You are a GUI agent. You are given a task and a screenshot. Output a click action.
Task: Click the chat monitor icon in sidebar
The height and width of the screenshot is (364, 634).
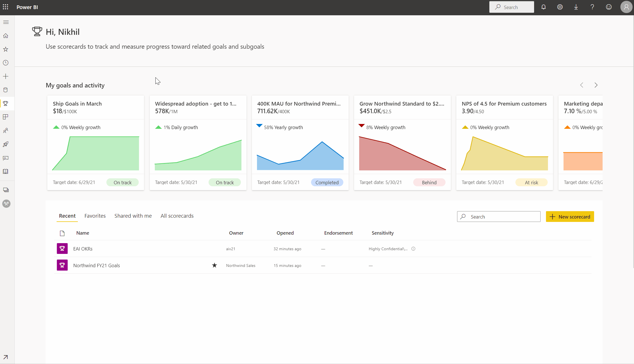[6, 158]
